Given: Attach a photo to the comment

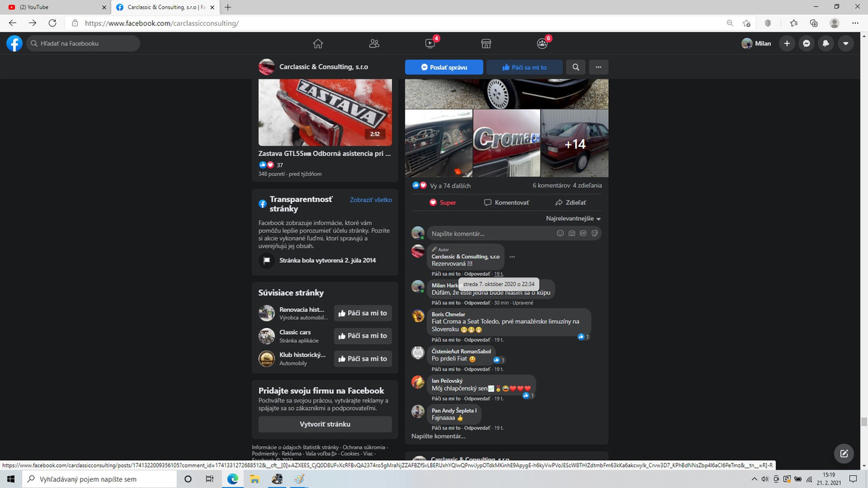Looking at the screenshot, I should pyautogui.click(x=572, y=233).
